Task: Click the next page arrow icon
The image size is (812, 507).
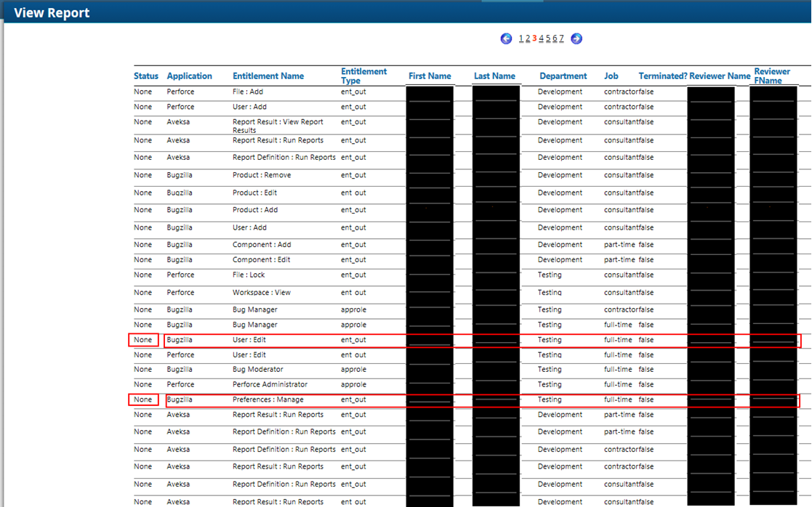Action: click(576, 38)
